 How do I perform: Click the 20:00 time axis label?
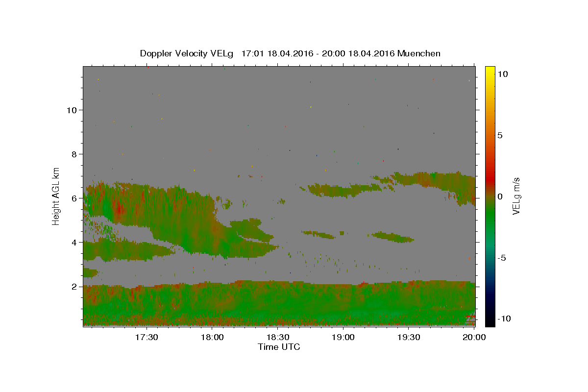(x=474, y=337)
